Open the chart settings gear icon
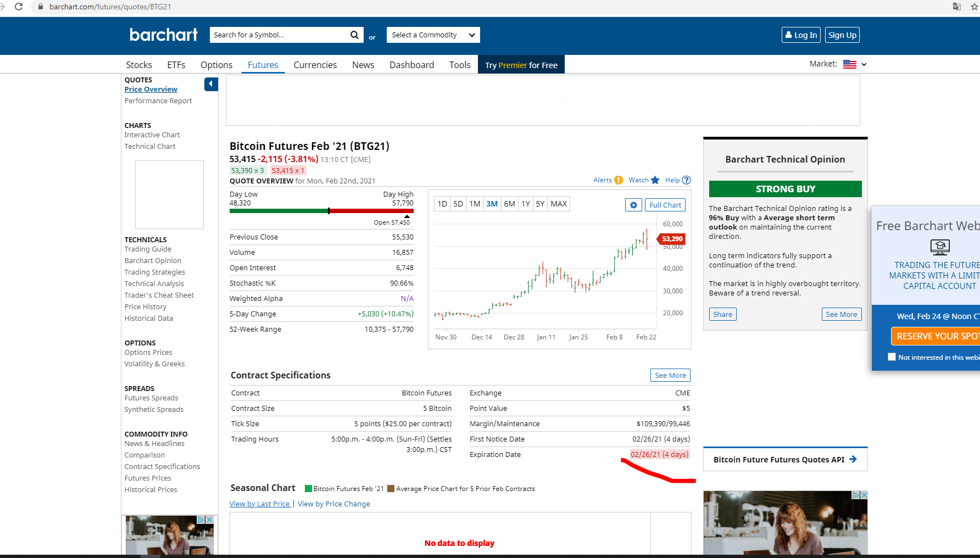The height and width of the screenshot is (558, 980). tap(633, 204)
